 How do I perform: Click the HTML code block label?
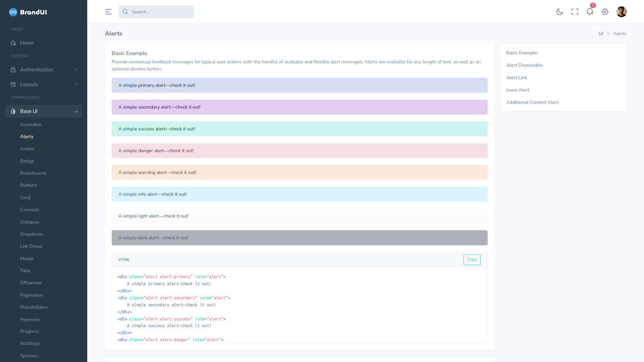point(124,260)
